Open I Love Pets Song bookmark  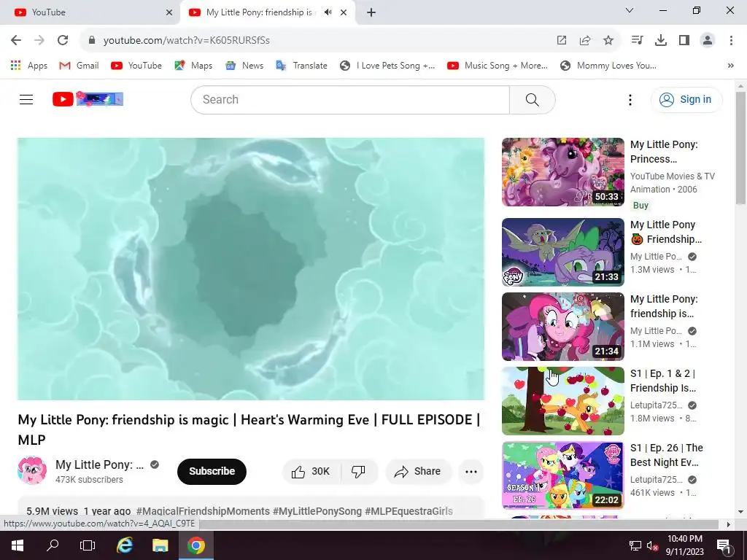(x=387, y=66)
